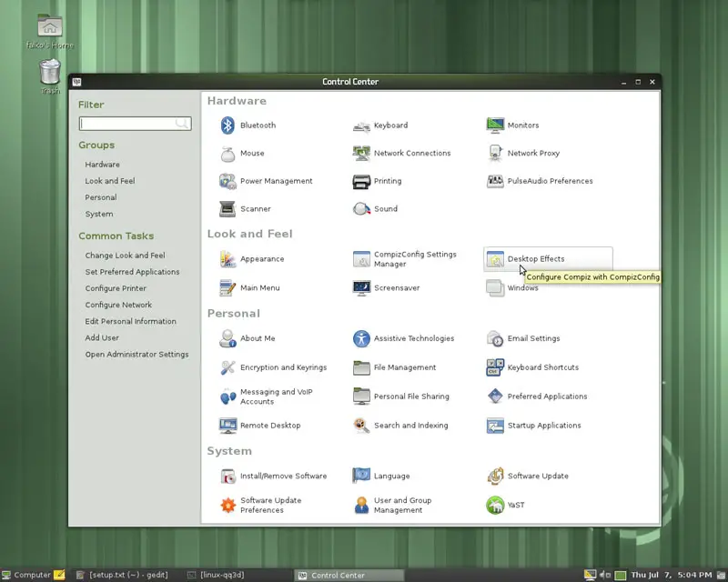The height and width of the screenshot is (582, 728).
Task: Open the File Management icon
Action: click(361, 367)
